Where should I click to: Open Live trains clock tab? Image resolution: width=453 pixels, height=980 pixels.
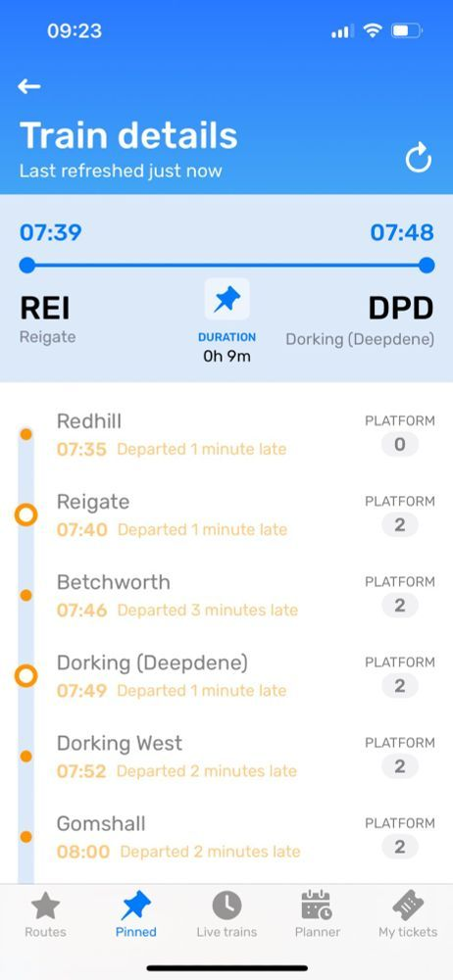click(x=226, y=914)
